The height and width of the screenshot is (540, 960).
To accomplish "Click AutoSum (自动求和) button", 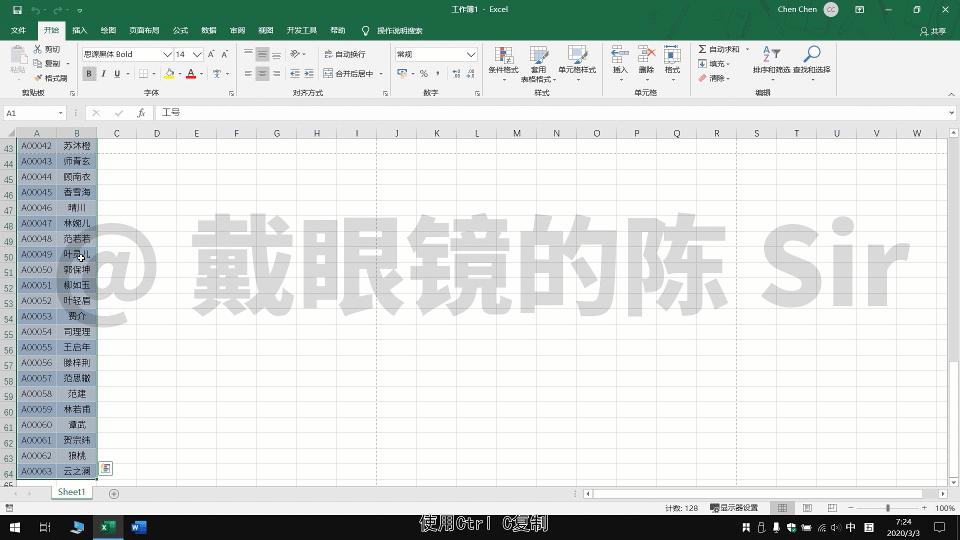I will (719, 49).
